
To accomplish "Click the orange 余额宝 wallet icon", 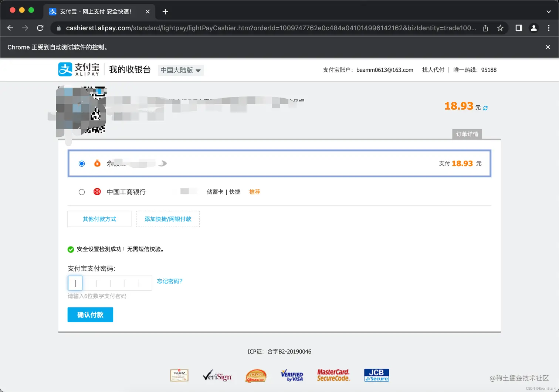I will (x=97, y=163).
